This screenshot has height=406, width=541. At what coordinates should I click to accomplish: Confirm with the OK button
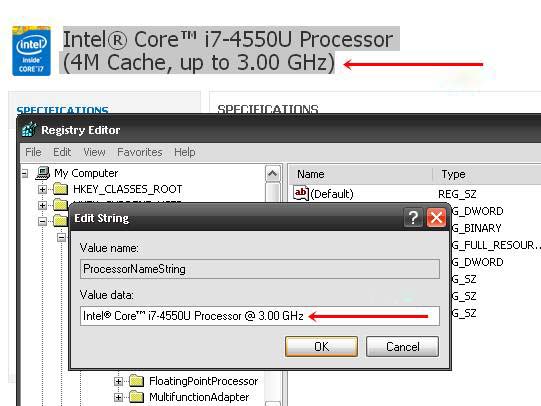pos(321,346)
